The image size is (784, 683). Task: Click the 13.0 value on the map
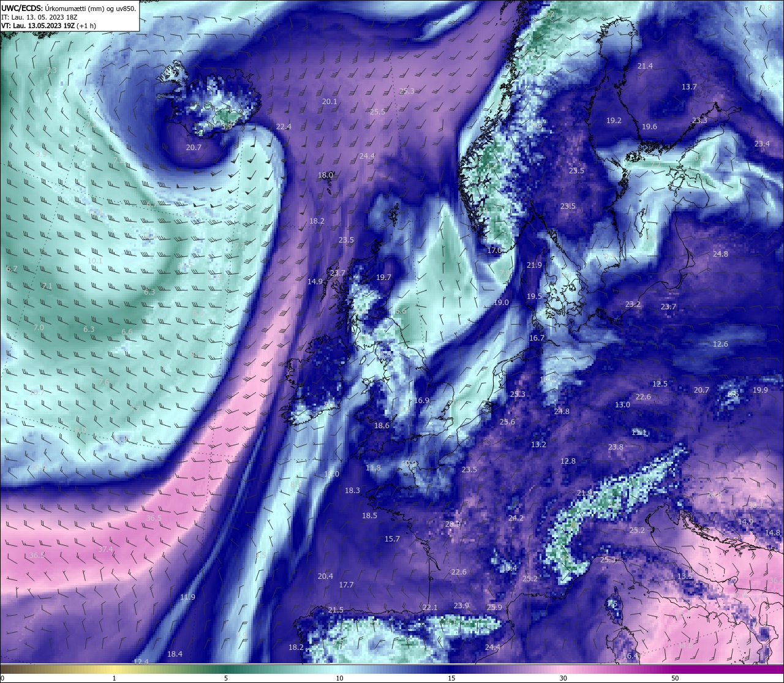coord(622,405)
